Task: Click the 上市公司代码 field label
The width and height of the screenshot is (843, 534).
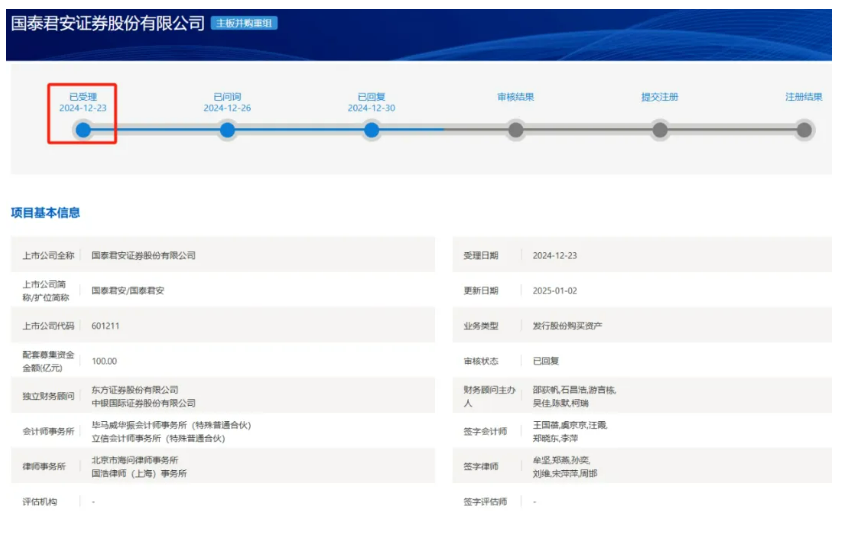Action: (48, 326)
